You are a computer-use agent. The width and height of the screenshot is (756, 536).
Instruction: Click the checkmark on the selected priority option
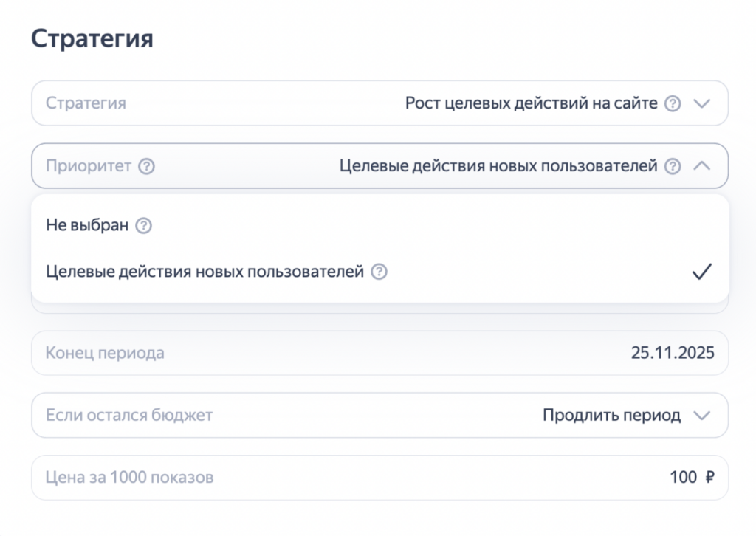[x=702, y=272]
